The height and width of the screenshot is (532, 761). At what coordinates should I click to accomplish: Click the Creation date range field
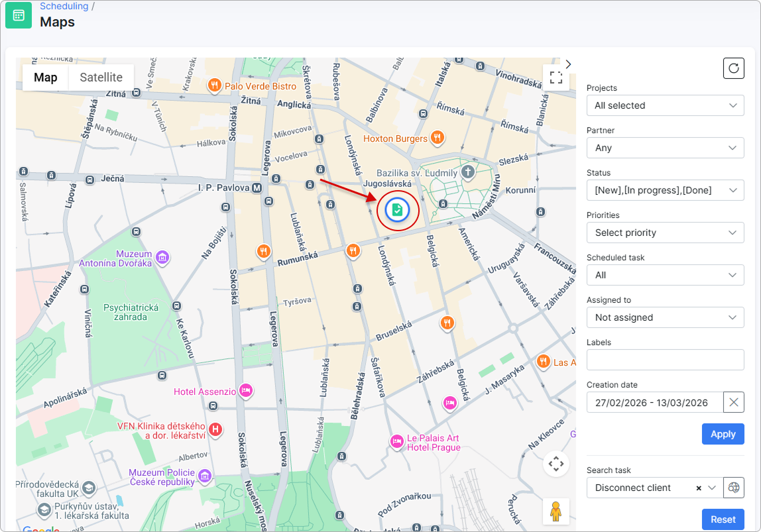655,403
